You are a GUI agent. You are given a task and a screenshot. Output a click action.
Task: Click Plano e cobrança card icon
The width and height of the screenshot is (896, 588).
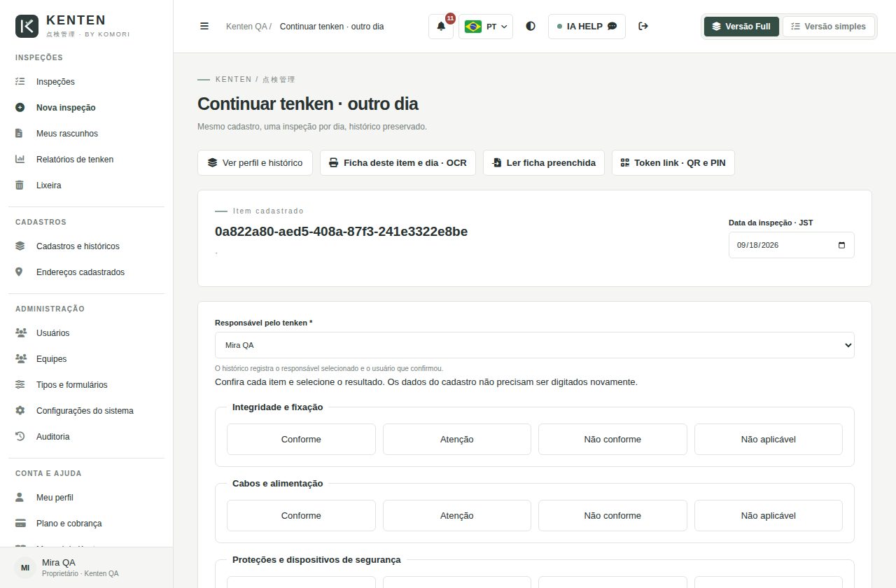[20, 524]
